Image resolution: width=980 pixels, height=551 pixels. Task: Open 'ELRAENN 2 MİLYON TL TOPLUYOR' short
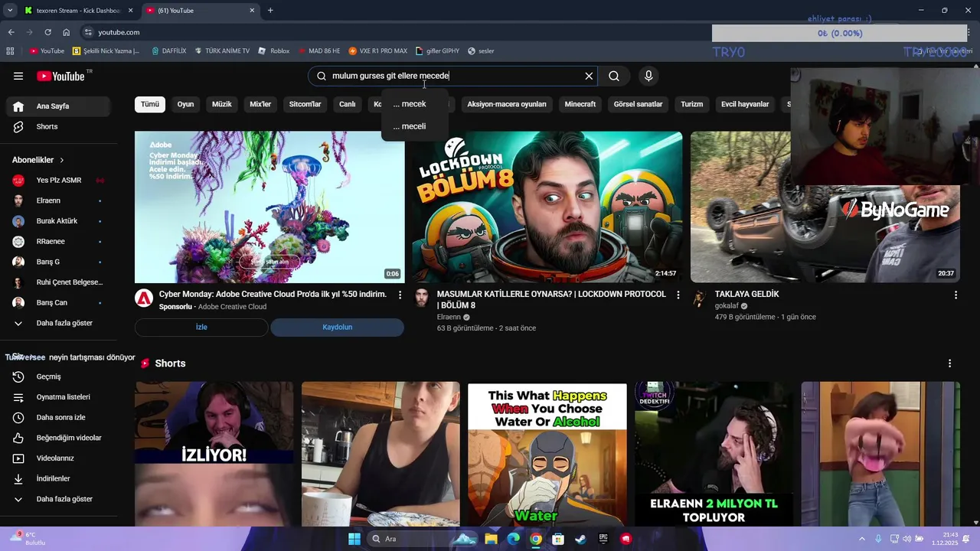pyautogui.click(x=714, y=454)
